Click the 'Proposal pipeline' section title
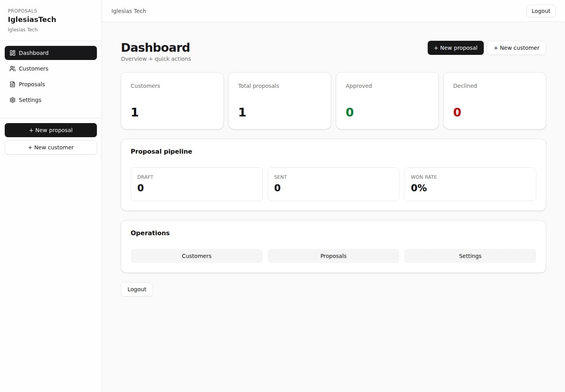This screenshot has height=392, width=565. (161, 151)
